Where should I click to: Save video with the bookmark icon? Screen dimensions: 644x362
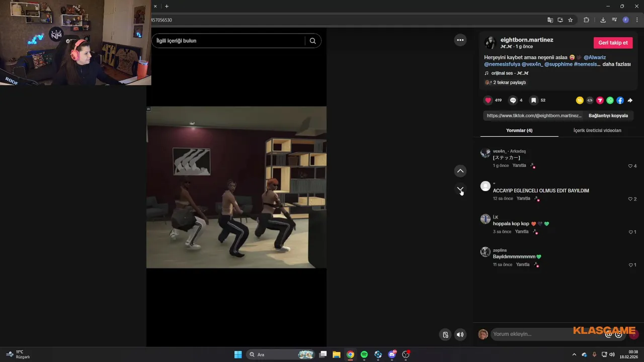click(x=533, y=100)
